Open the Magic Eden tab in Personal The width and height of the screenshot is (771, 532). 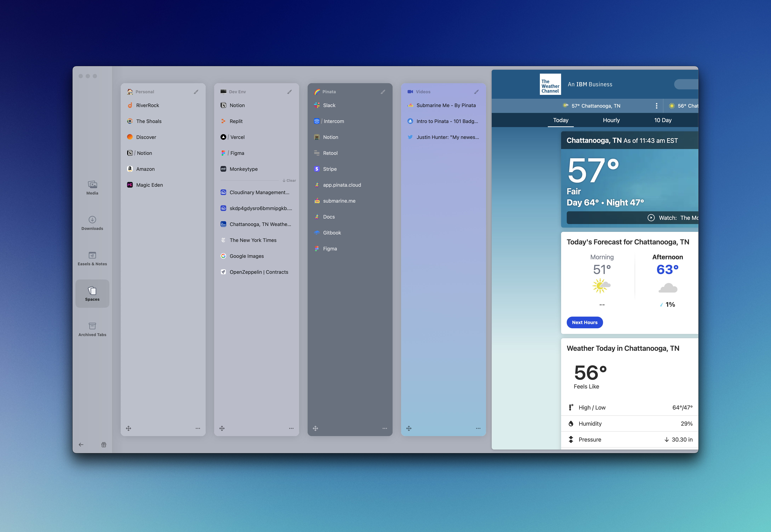163,185
